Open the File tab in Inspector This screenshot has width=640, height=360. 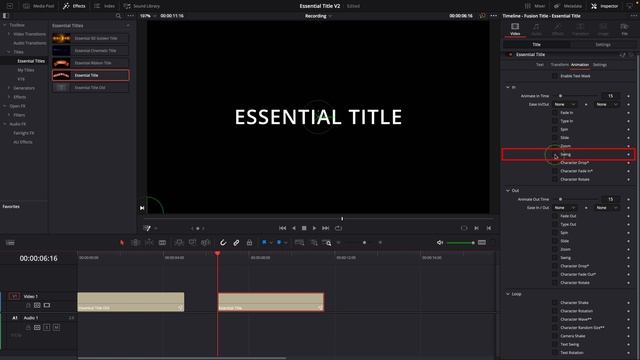point(624,29)
